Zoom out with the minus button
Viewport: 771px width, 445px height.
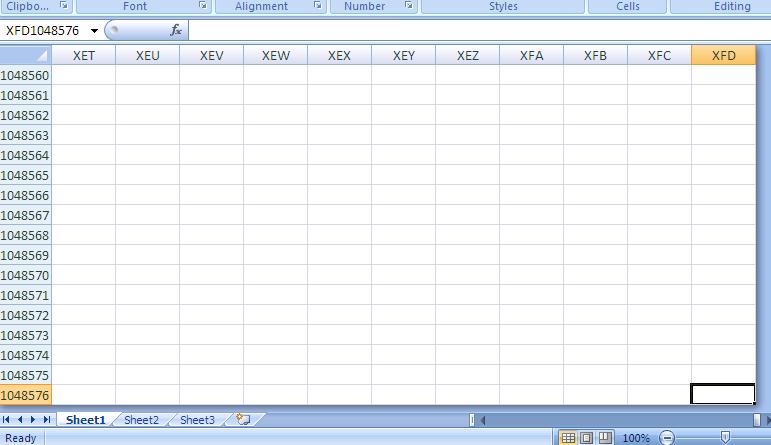click(x=667, y=438)
